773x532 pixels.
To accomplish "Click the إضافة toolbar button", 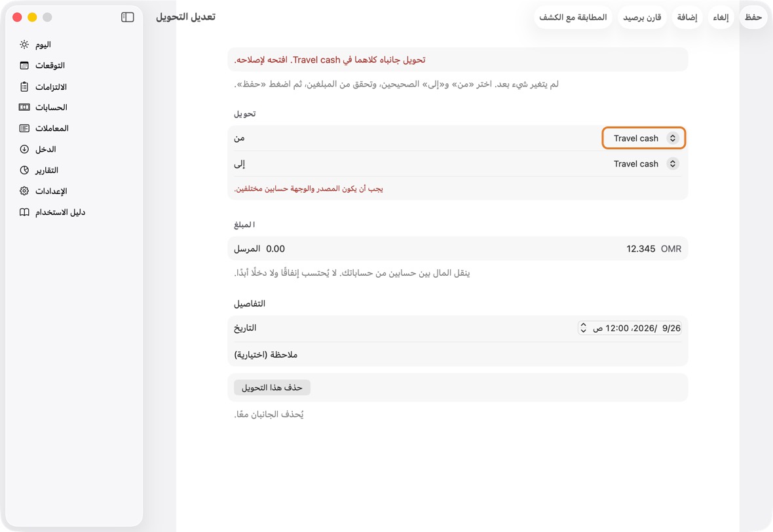I will tap(687, 17).
